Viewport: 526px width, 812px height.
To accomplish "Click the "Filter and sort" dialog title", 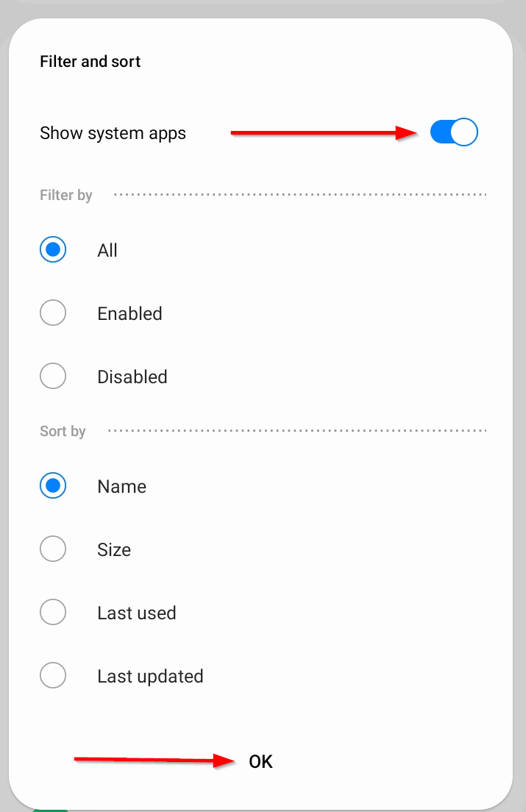I will (90, 62).
